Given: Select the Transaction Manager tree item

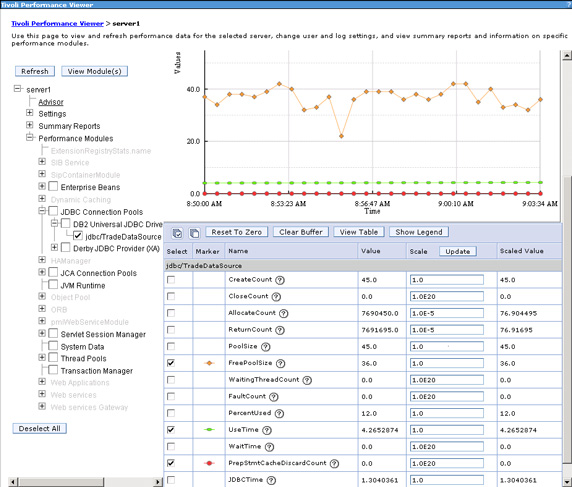Looking at the screenshot, I should [97, 371].
